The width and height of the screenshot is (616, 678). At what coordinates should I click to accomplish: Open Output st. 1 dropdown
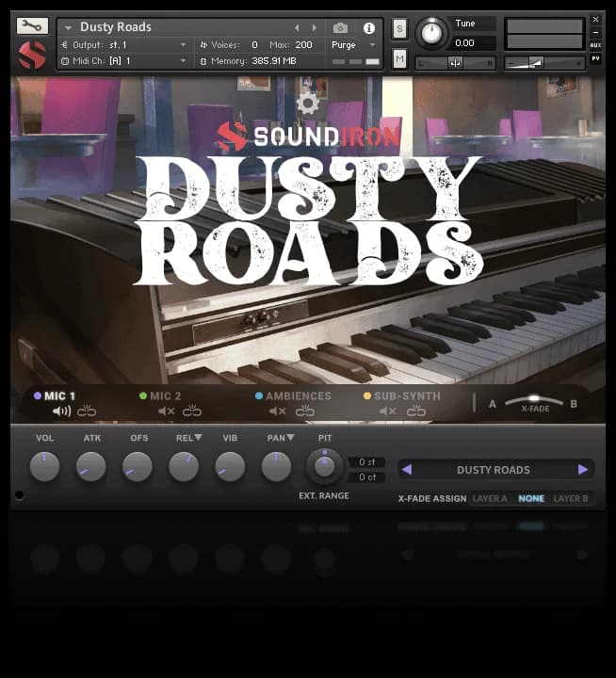pos(184,45)
